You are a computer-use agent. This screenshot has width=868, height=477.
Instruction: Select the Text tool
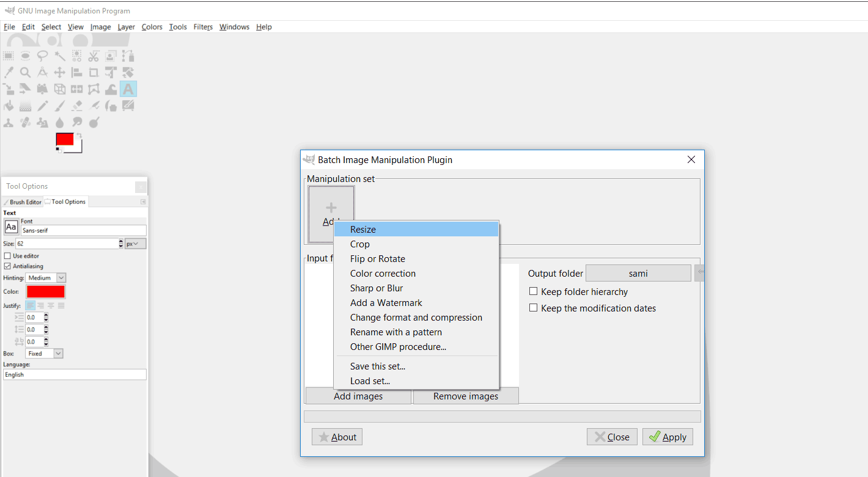[x=128, y=89]
